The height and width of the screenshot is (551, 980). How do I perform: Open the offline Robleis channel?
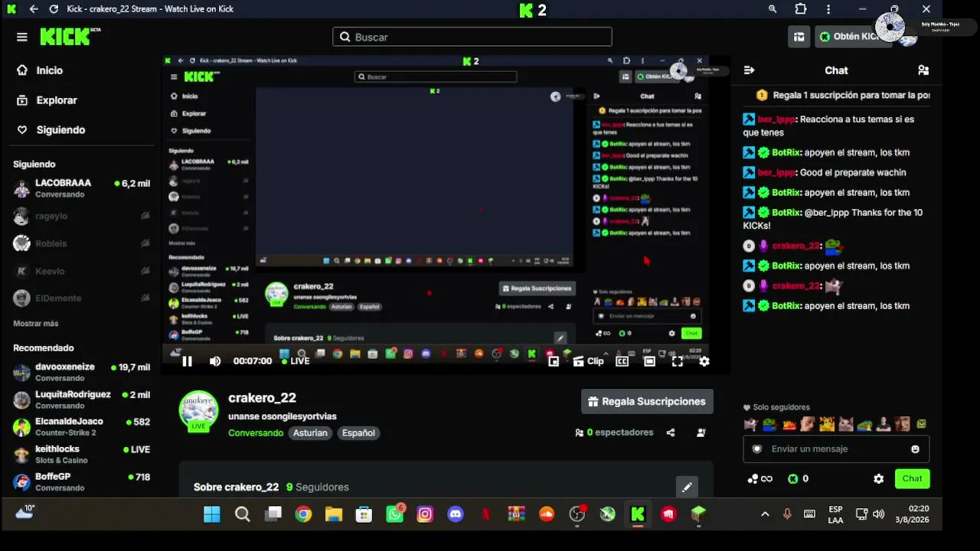click(81, 244)
